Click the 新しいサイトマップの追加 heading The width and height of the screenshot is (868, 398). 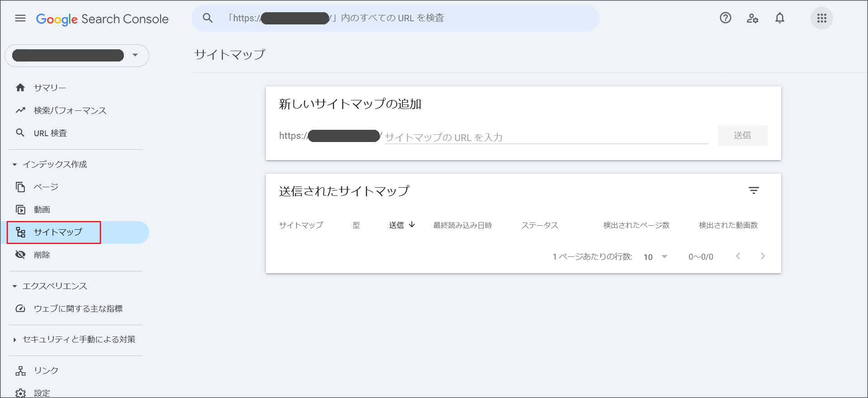(x=350, y=104)
